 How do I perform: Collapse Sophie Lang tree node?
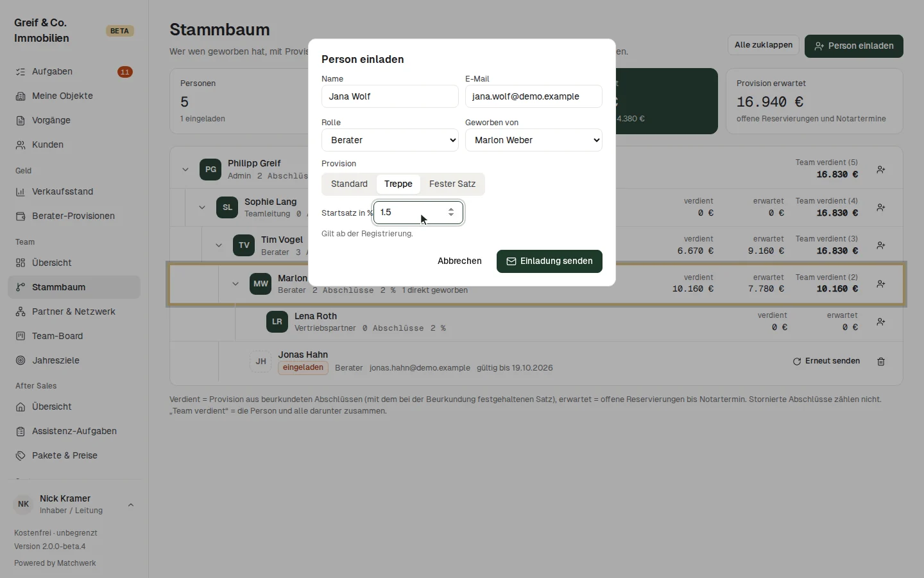(x=202, y=207)
